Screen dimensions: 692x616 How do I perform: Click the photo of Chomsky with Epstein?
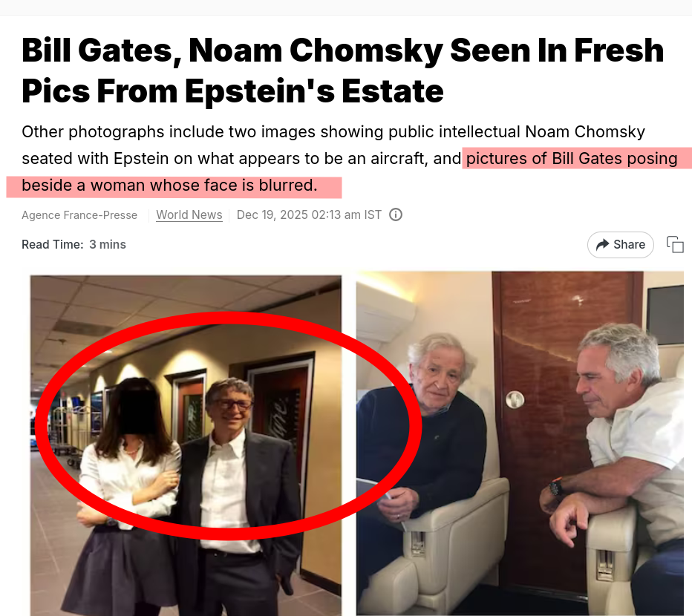[520, 445]
